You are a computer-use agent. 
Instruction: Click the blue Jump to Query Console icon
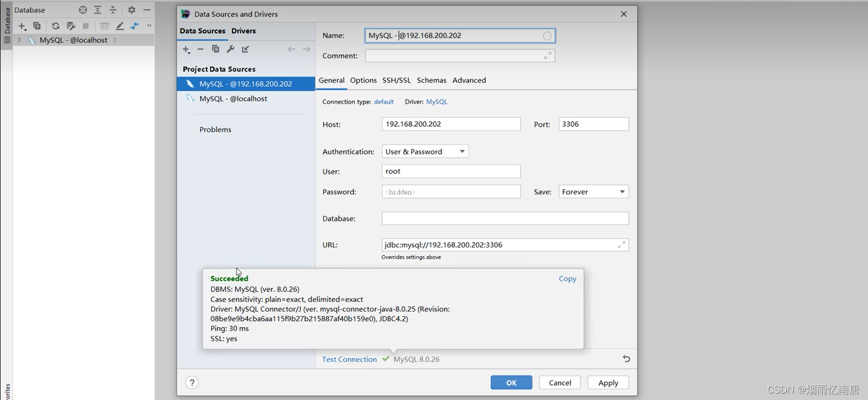(134, 26)
